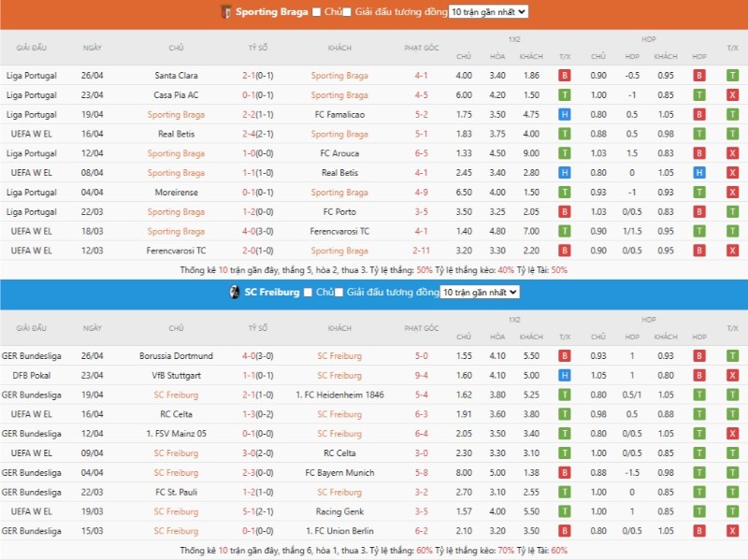Click red X badge at end of Casa Pia AC row
This screenshot has width=748, height=560.
point(732,95)
